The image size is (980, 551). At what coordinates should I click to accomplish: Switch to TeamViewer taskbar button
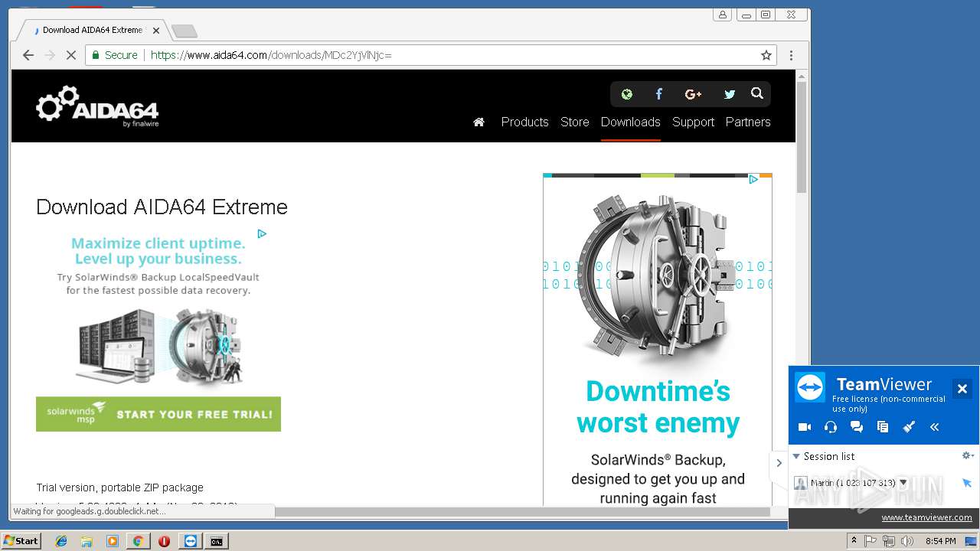pyautogui.click(x=191, y=541)
